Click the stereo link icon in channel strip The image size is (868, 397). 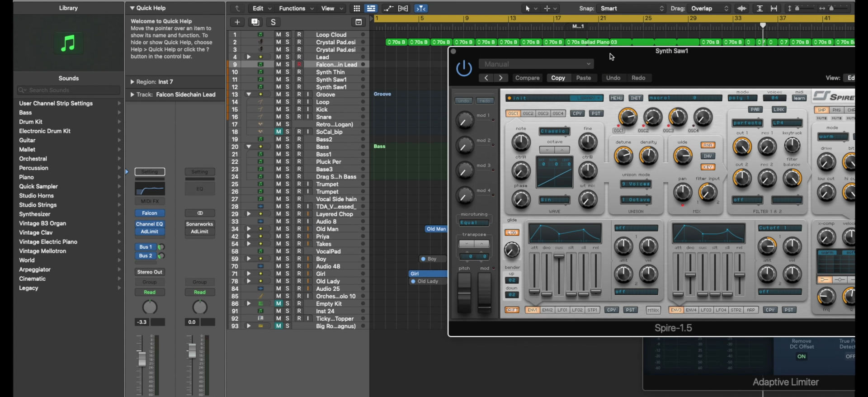click(200, 213)
